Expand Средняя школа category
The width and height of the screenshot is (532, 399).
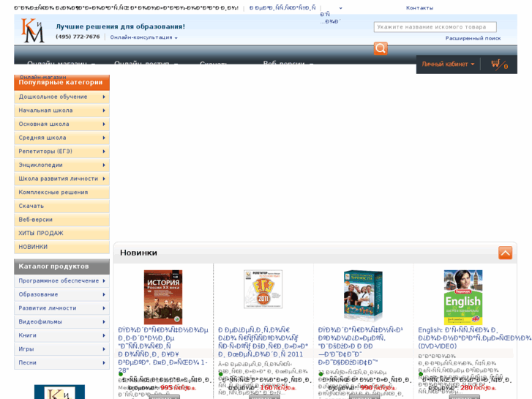click(61, 138)
